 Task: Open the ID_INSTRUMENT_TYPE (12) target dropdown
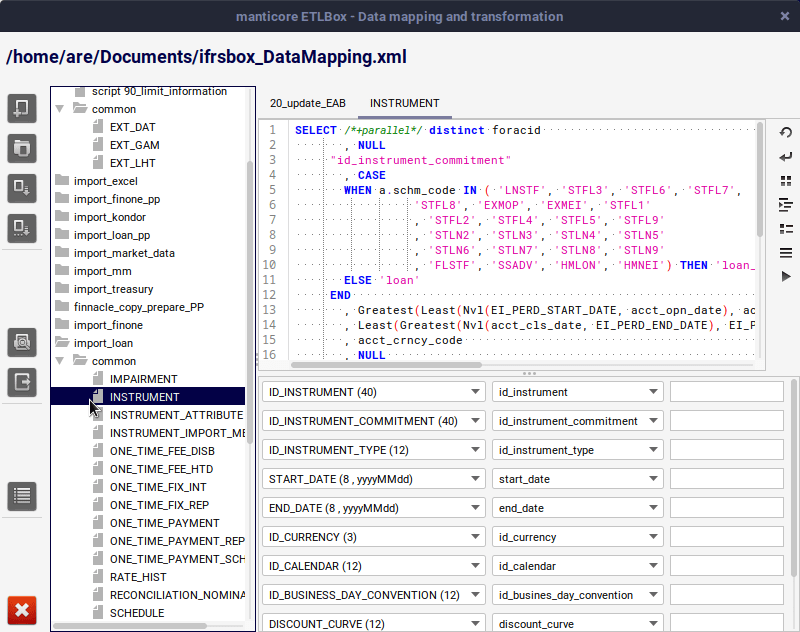[374, 450]
